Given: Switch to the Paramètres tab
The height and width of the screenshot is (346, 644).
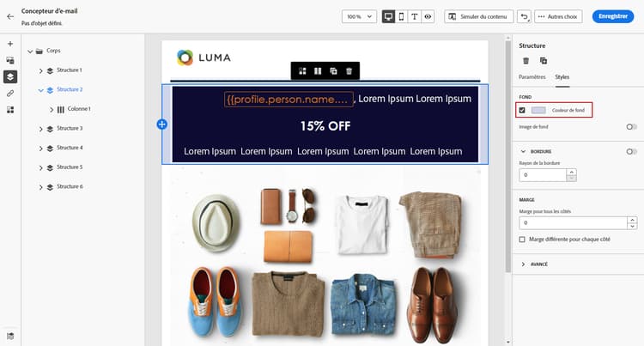Looking at the screenshot, I should coord(532,76).
